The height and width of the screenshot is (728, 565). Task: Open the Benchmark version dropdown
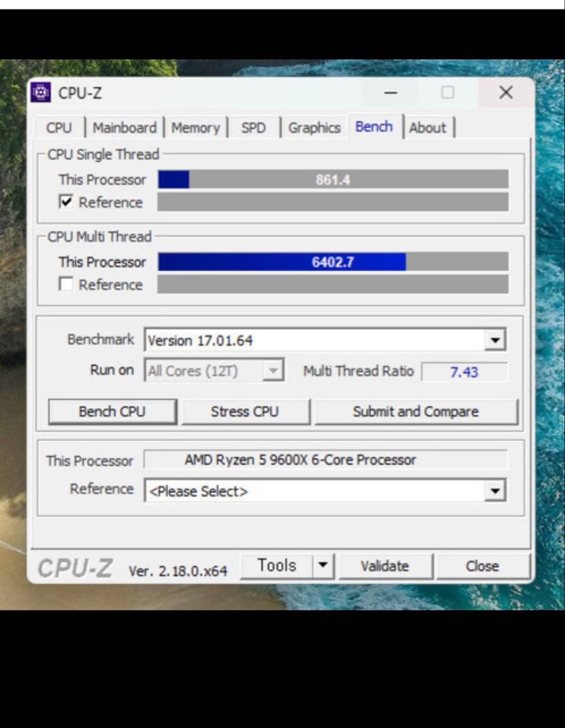click(x=496, y=340)
